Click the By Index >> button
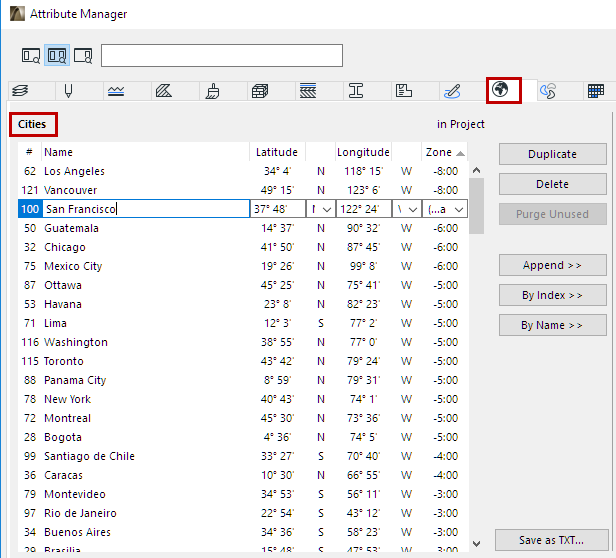The image size is (616, 558). click(x=552, y=295)
